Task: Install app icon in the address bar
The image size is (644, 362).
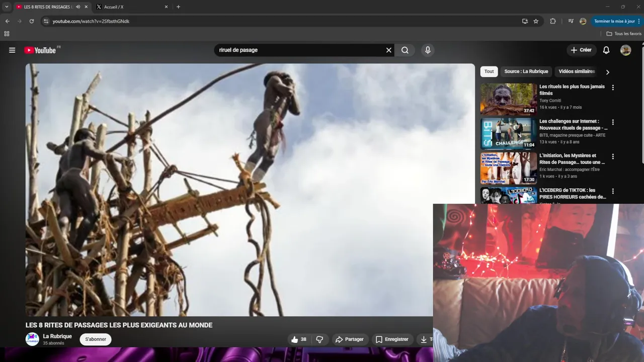Action: click(525, 21)
